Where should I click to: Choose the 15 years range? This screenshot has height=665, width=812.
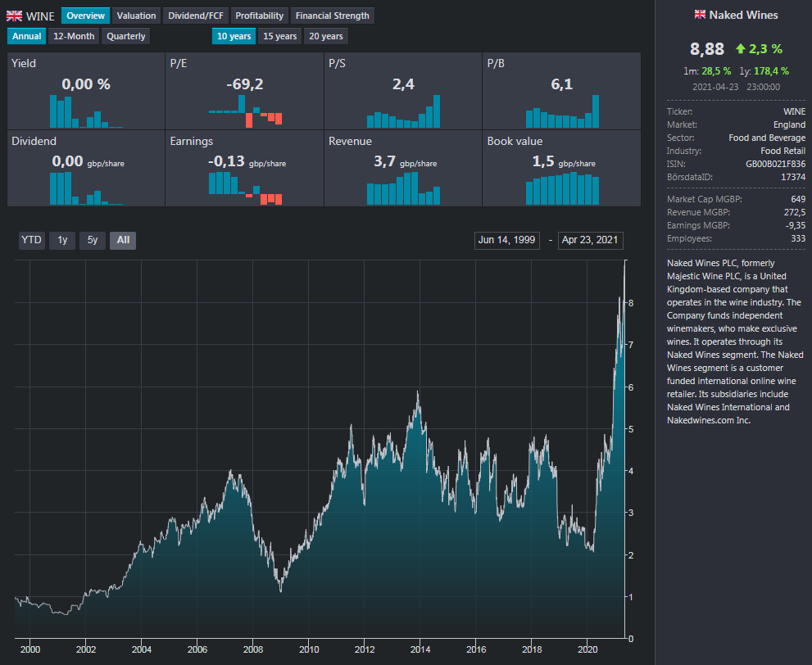279,36
